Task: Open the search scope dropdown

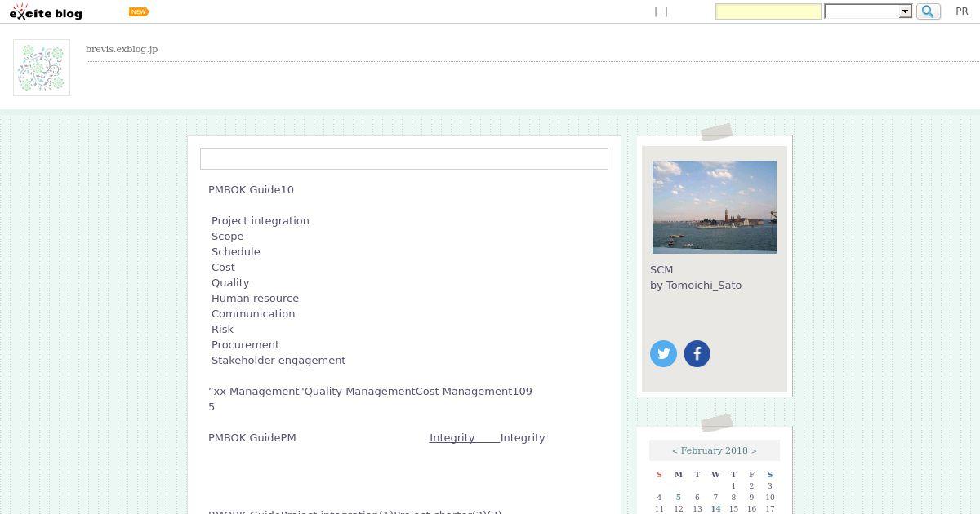Action: point(868,11)
